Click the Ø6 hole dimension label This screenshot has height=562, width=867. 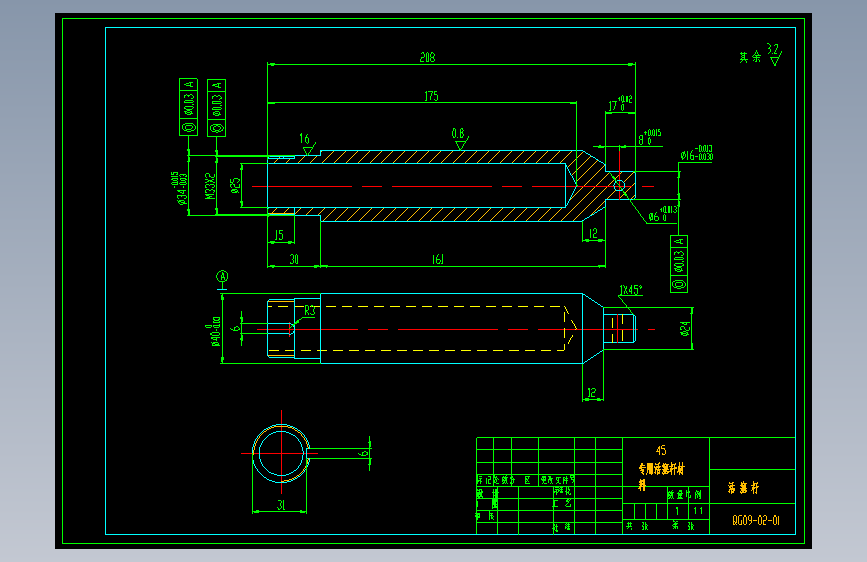[x=662, y=215]
